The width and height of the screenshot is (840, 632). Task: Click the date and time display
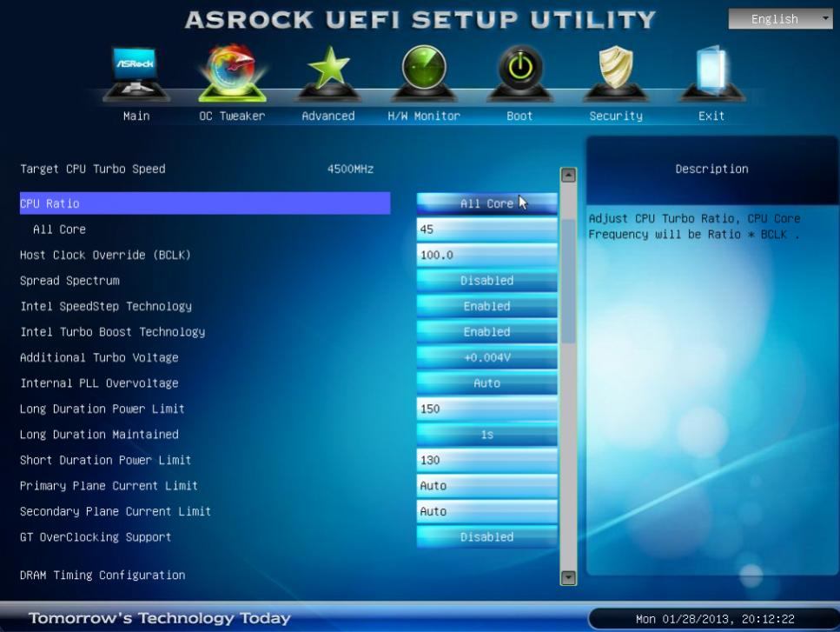(x=715, y=619)
